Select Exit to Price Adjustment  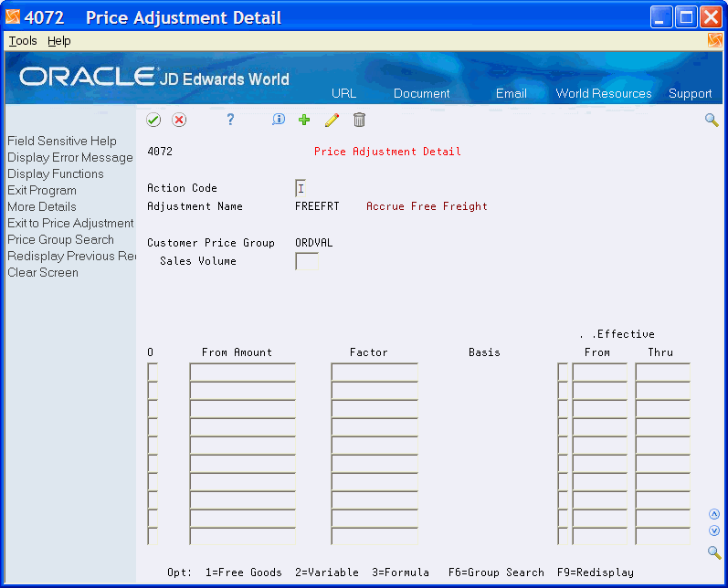click(70, 223)
